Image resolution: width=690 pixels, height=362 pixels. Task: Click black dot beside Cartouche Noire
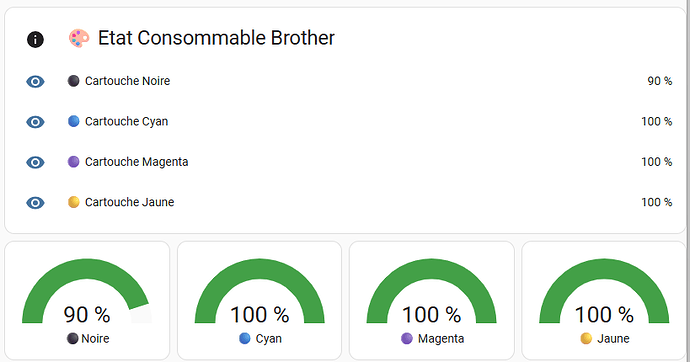[73, 81]
